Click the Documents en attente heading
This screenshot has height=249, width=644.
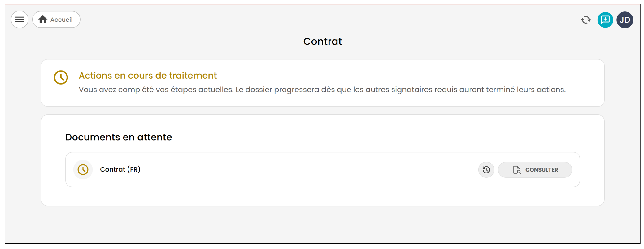click(x=119, y=137)
